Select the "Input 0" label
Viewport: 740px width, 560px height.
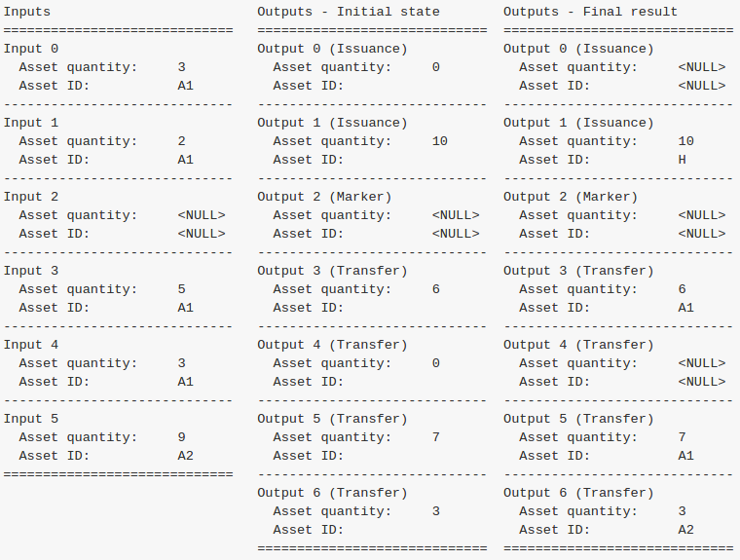(x=31, y=49)
